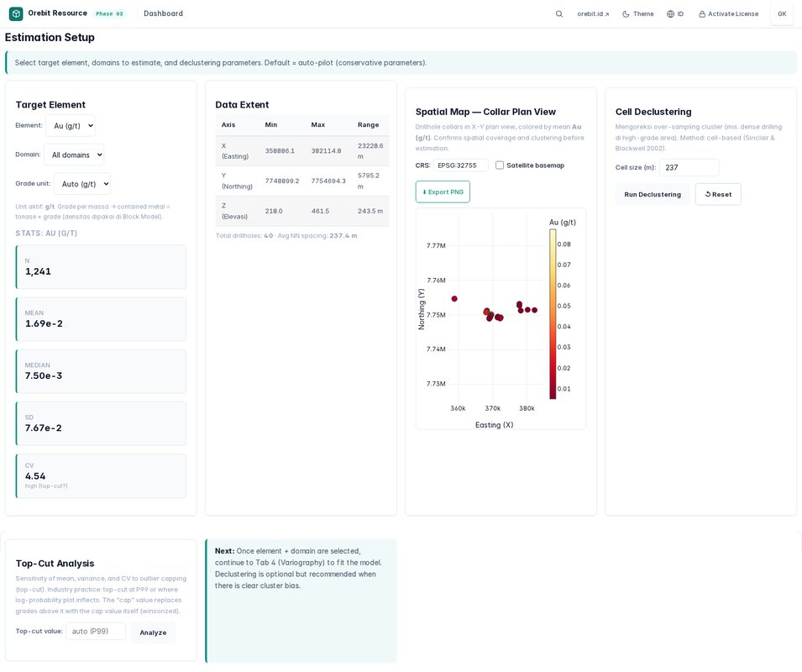Screen dimensions: 802x672
Task: Expand the Domain All domains dropdown
Action: [x=74, y=155]
